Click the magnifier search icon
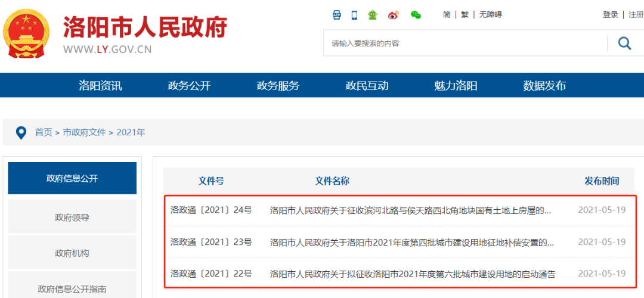 [x=625, y=43]
